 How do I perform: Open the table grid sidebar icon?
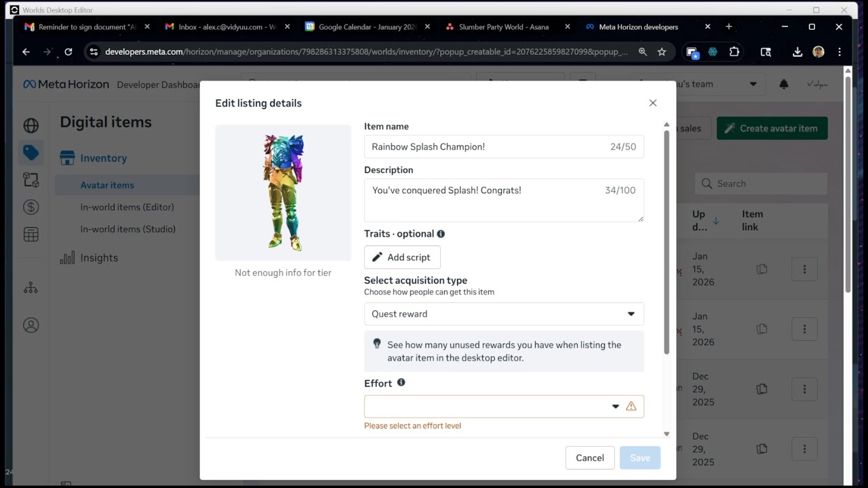31,234
